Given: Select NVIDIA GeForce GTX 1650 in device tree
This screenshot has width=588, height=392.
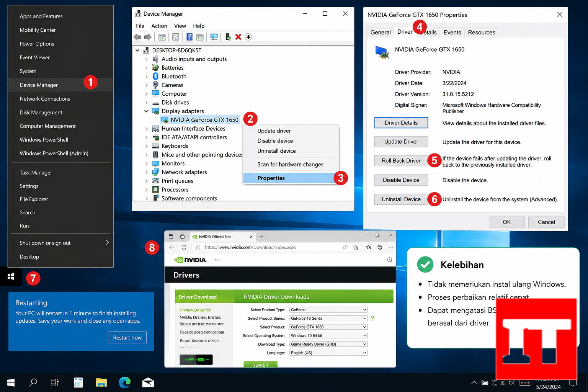Looking at the screenshot, I should [x=204, y=120].
